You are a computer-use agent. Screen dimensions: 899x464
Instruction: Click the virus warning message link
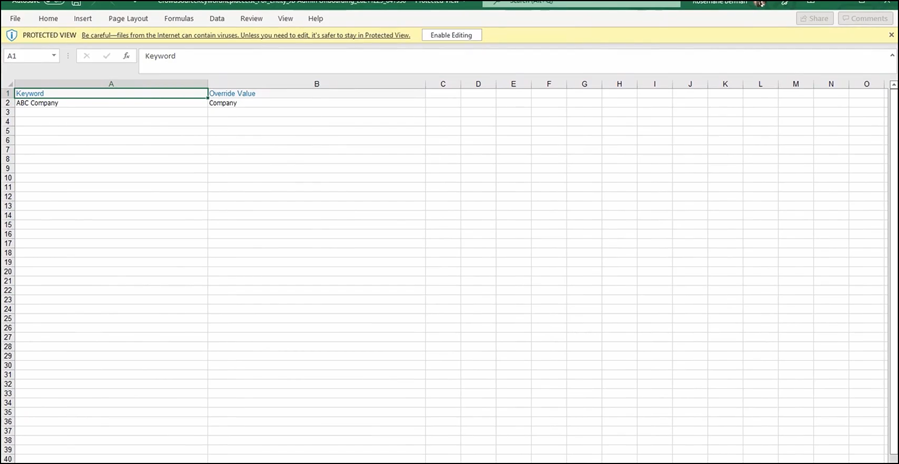246,35
